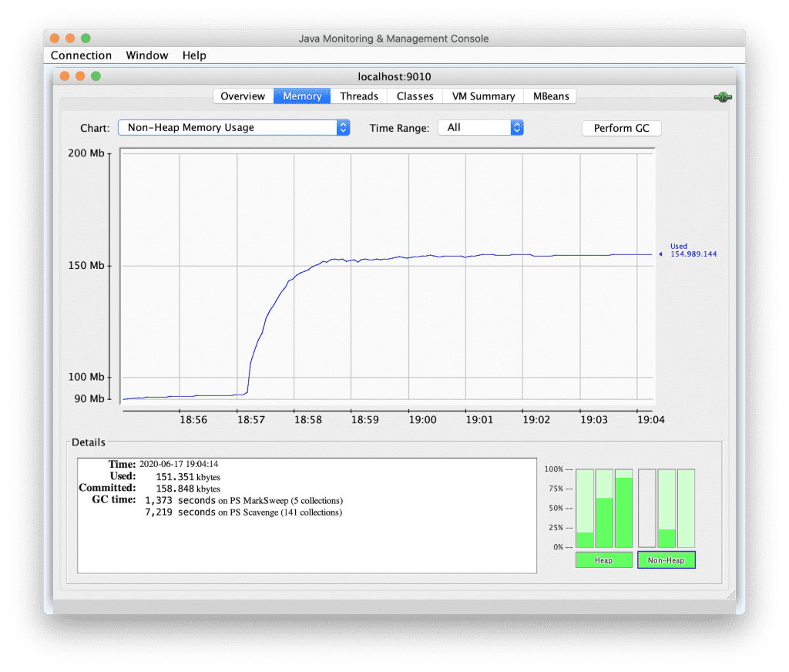Click the middle Non-Heap memory pool bar

(666, 509)
